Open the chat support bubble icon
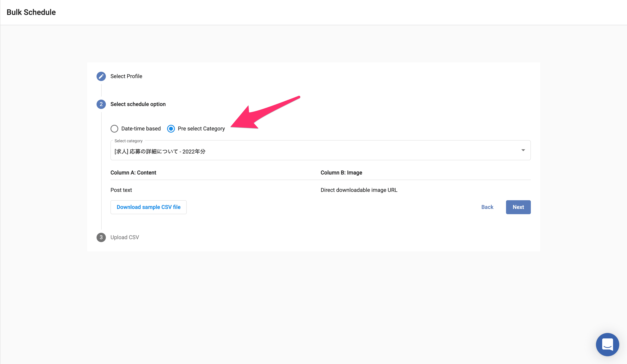This screenshot has width=627, height=364. point(607,344)
